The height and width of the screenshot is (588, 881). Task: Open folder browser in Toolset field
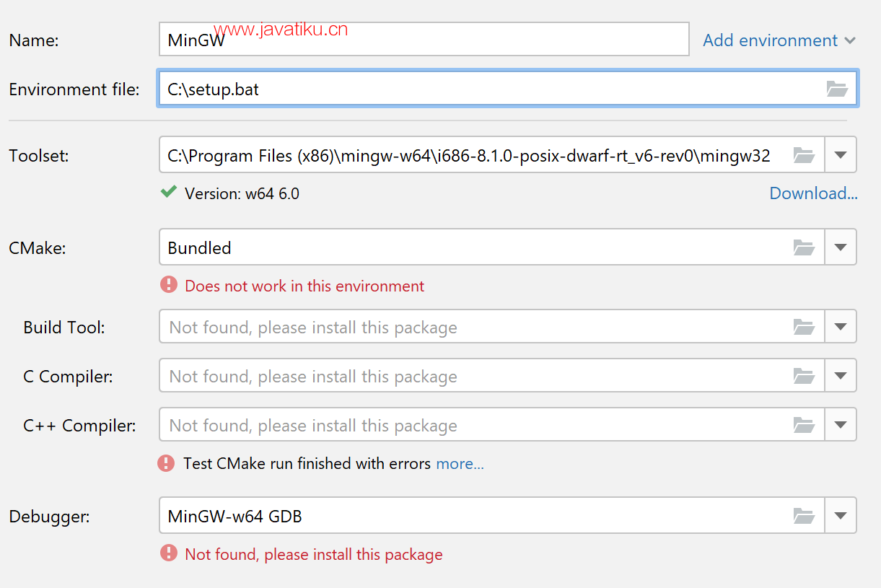pos(804,154)
